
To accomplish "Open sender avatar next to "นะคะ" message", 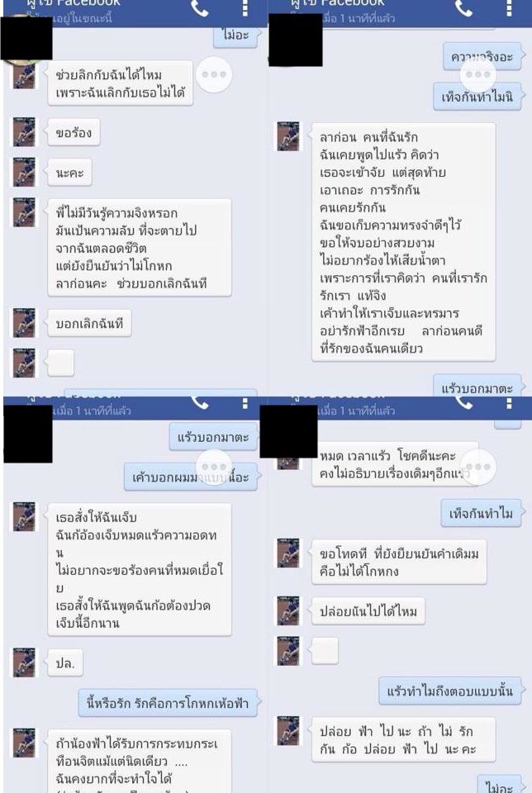I will 24,173.
